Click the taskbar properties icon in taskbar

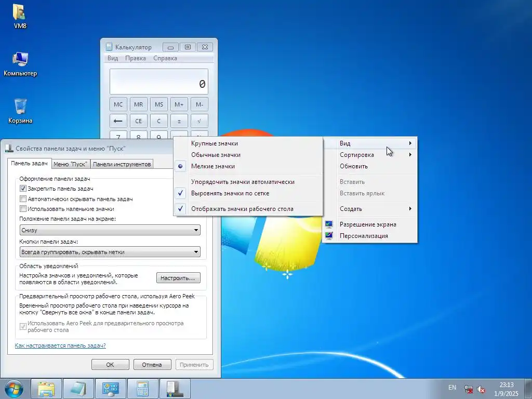pos(175,389)
